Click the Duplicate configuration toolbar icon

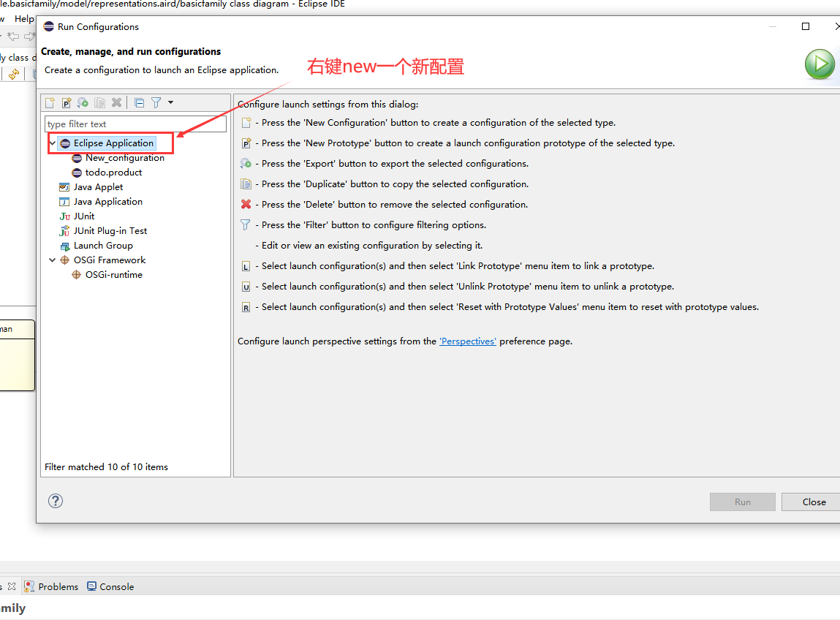click(99, 103)
